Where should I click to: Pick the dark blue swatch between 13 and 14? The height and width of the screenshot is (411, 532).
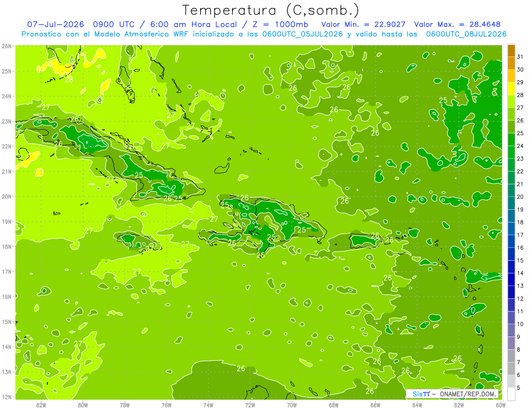coord(511,279)
